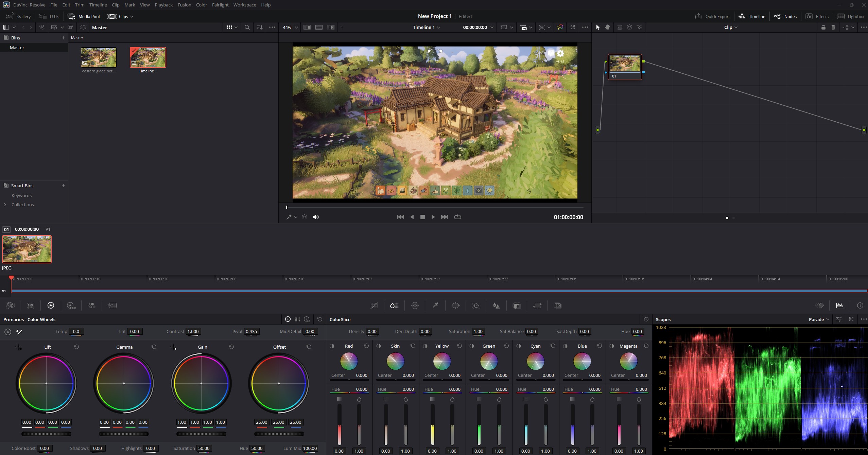Open the Color Warper palette
Screen dimensions: 868x455
tap(415, 305)
